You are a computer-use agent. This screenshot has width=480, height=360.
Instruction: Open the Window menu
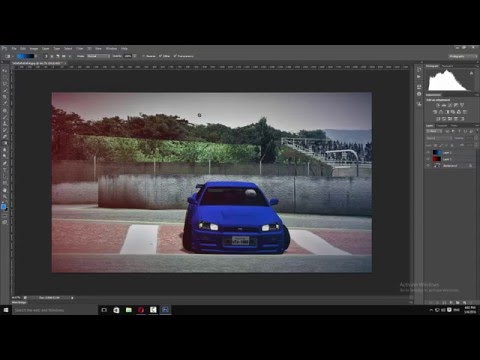click(111, 49)
